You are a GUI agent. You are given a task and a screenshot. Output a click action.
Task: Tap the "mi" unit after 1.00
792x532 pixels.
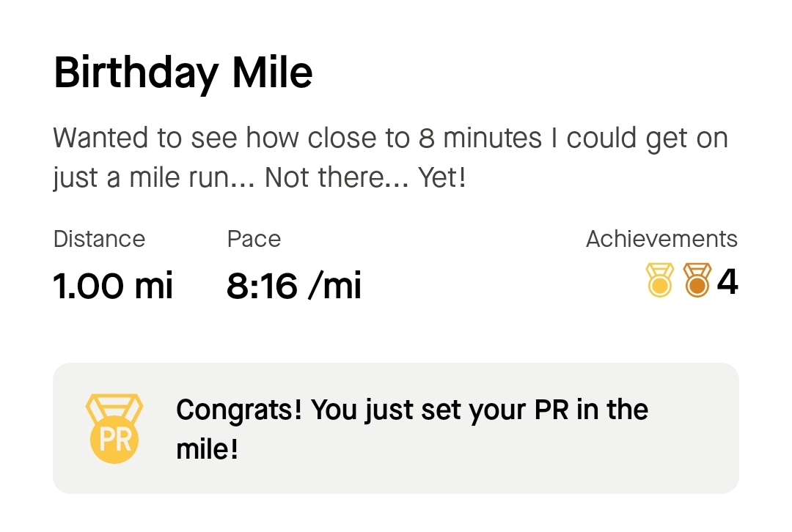153,286
